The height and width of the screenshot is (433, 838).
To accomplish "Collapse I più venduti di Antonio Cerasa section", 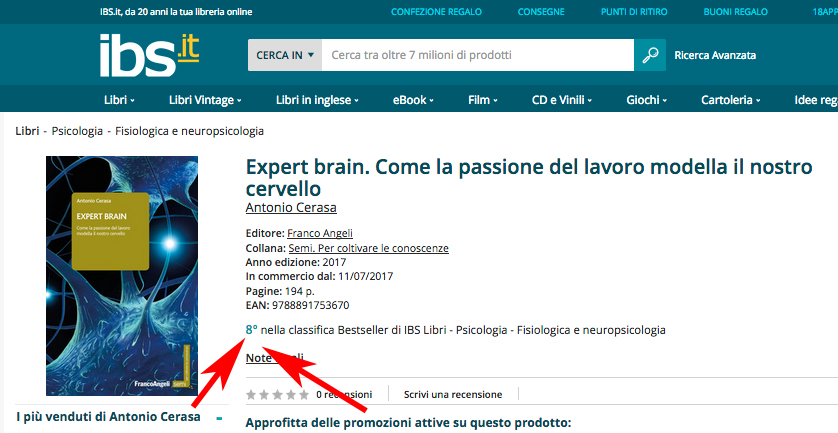I will coord(219,418).
